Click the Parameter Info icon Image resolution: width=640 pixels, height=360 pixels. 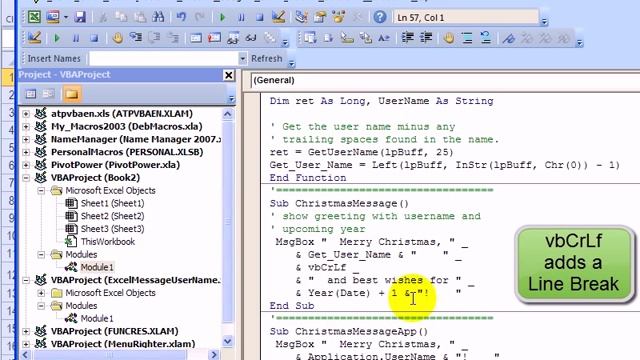pos(366,38)
